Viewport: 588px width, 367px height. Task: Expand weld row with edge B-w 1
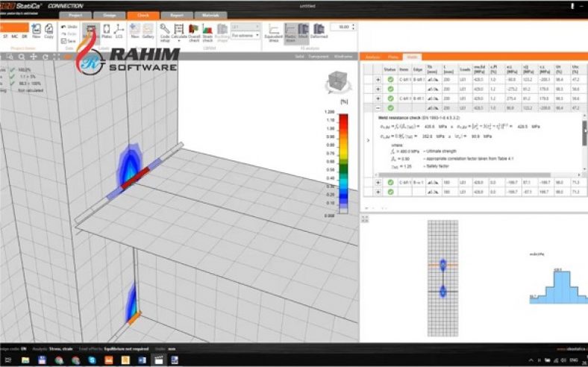(378, 183)
